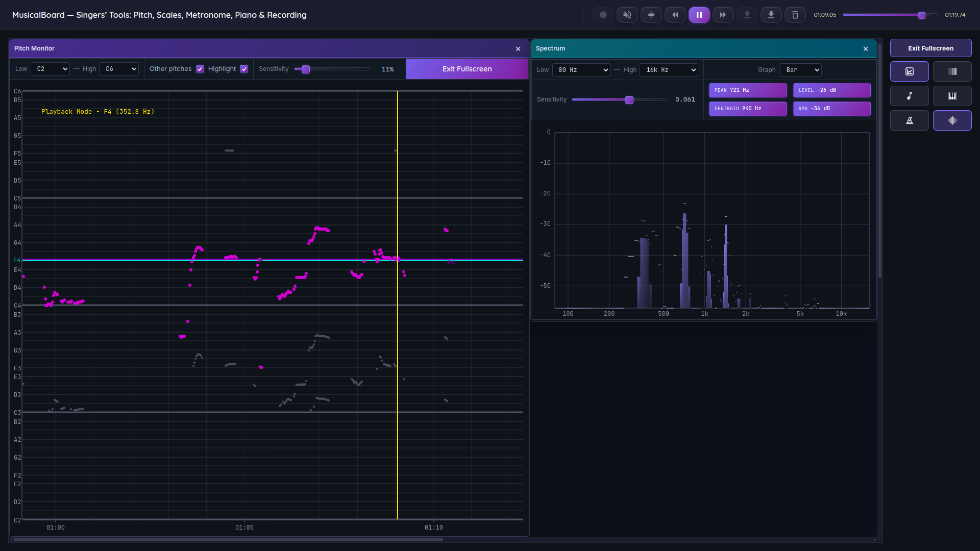Viewport: 980px width, 551px height.
Task: Open Spectrum High frequency dropdown 16k Hz
Action: click(x=669, y=70)
